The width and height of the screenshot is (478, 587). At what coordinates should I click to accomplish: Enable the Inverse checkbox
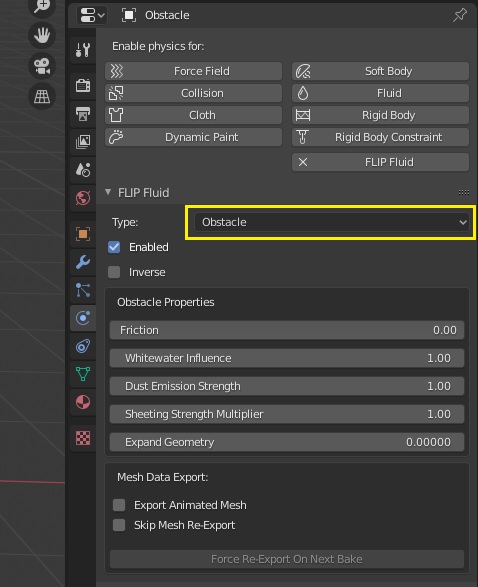coord(114,272)
